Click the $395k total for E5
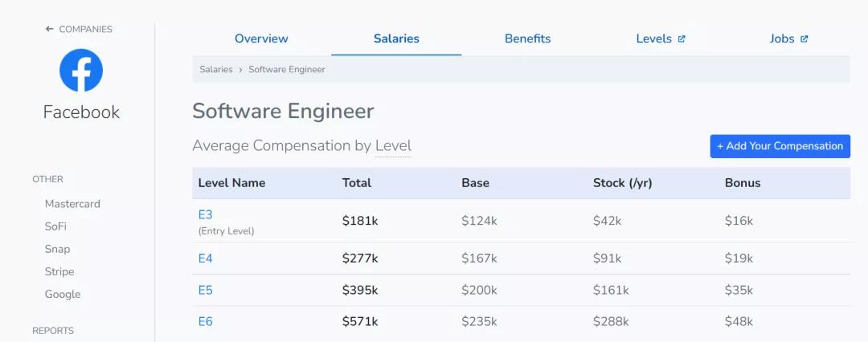The width and height of the screenshot is (868, 342). (360, 291)
